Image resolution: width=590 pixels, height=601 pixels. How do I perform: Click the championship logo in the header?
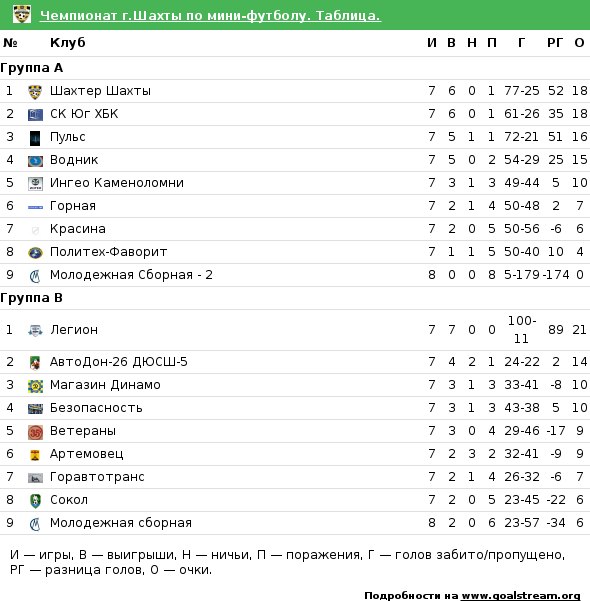tap(21, 15)
